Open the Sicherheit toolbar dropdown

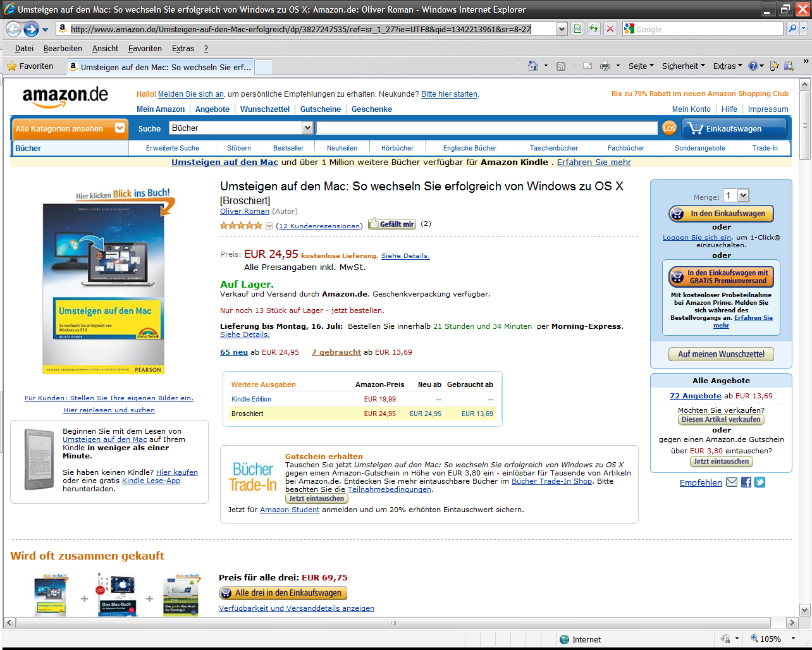684,66
